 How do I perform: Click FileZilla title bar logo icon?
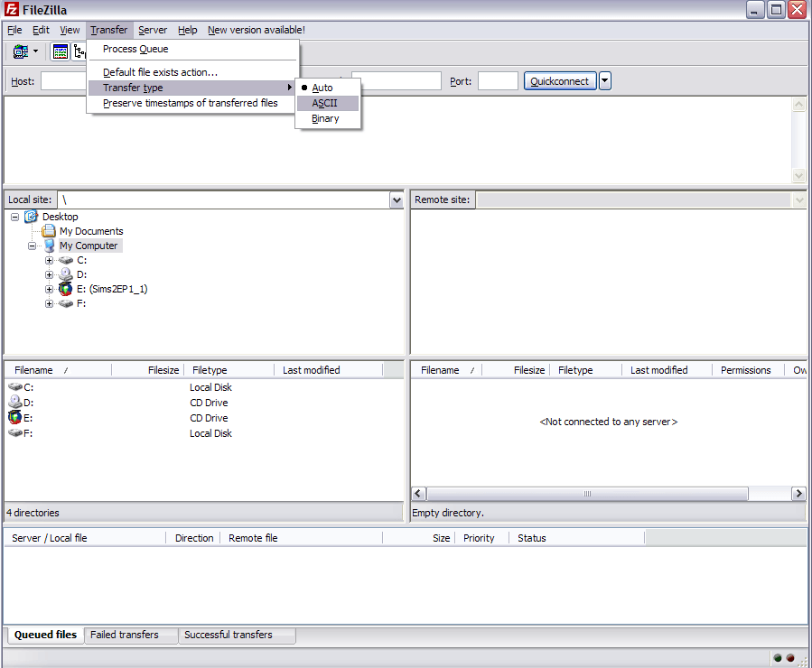pos(12,9)
